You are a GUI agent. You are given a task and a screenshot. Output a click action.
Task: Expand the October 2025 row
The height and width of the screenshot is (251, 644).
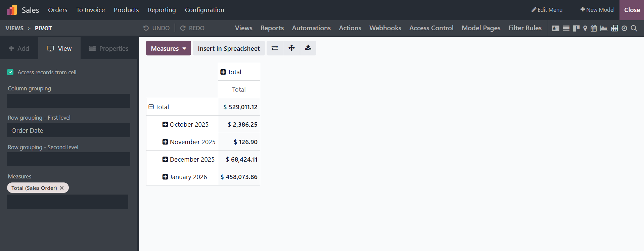[x=165, y=125]
